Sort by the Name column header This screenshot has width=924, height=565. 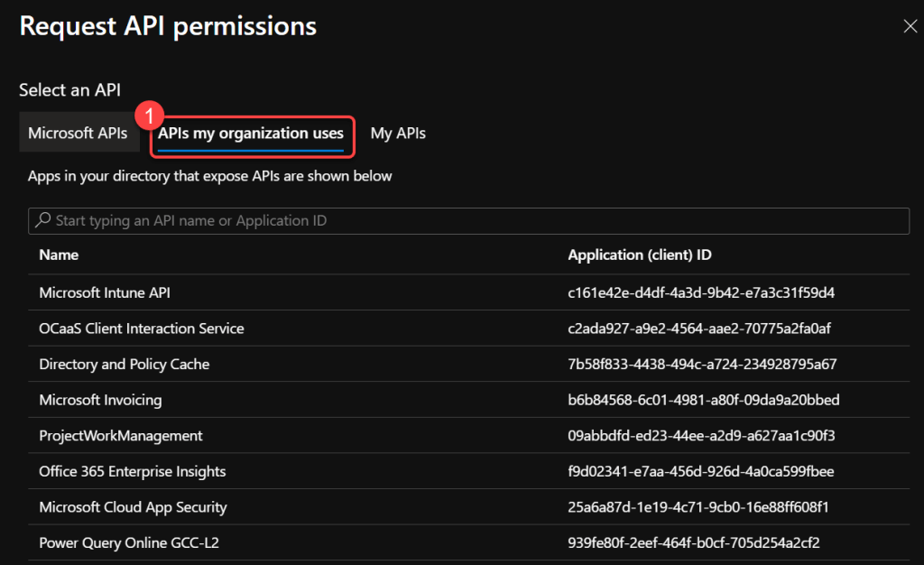click(x=59, y=255)
